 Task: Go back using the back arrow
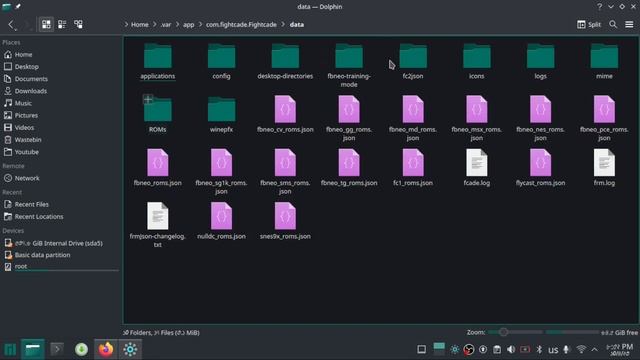tap(11, 24)
